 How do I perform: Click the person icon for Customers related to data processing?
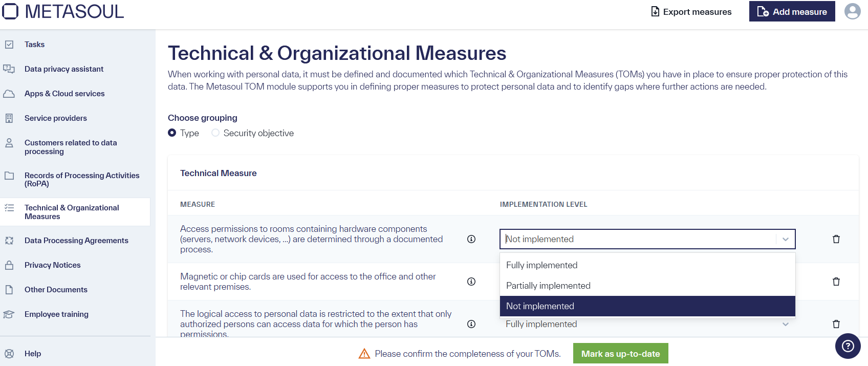click(x=9, y=143)
